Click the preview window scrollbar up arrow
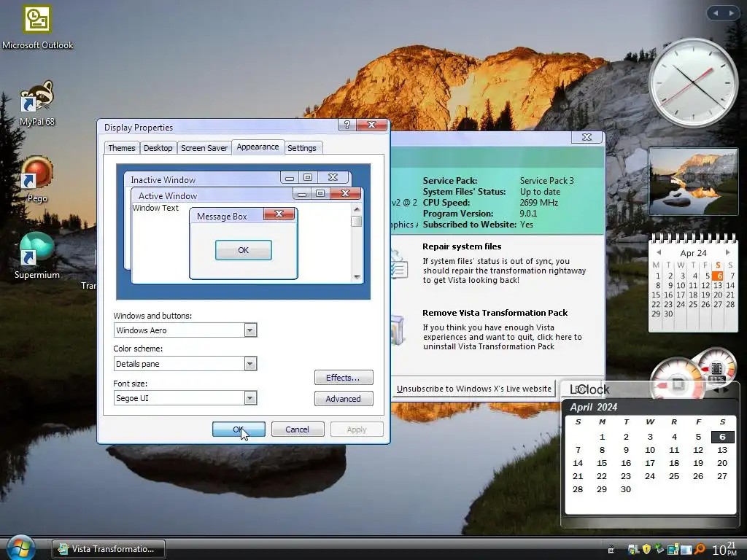Image resolution: width=747 pixels, height=560 pixels. tap(357, 209)
